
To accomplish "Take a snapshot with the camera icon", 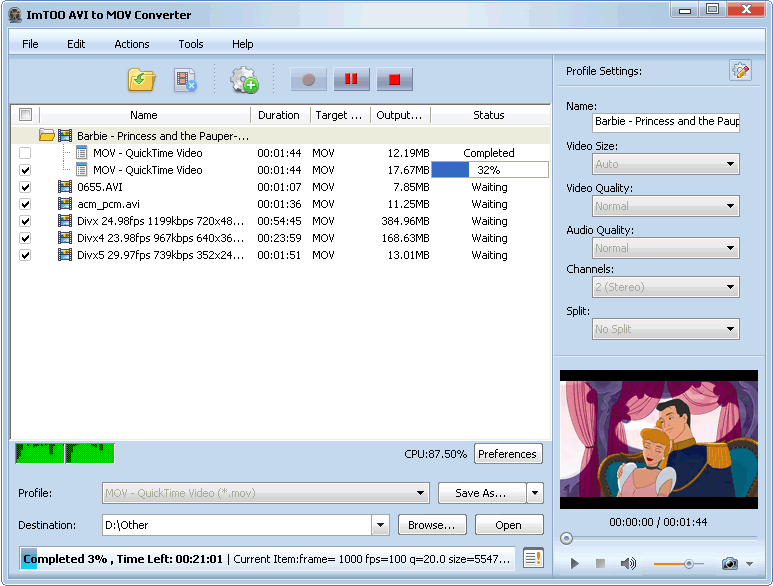I will [730, 563].
